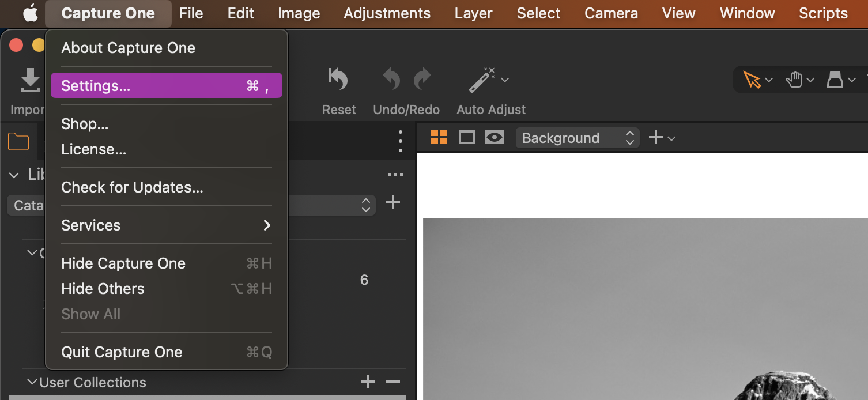Open the Layer menu

coord(473,13)
